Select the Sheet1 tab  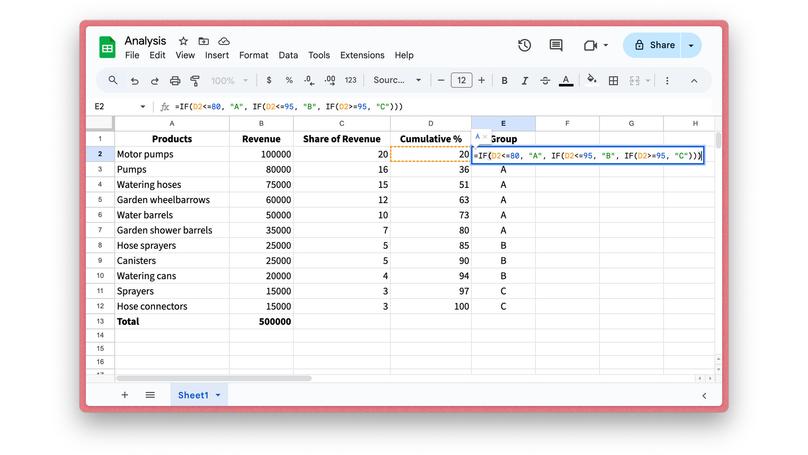pos(193,395)
